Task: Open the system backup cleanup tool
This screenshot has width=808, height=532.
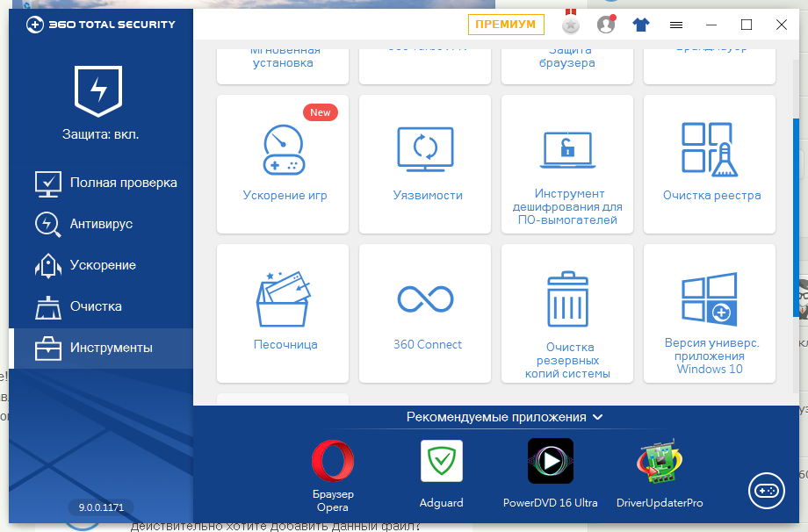Action: point(566,313)
